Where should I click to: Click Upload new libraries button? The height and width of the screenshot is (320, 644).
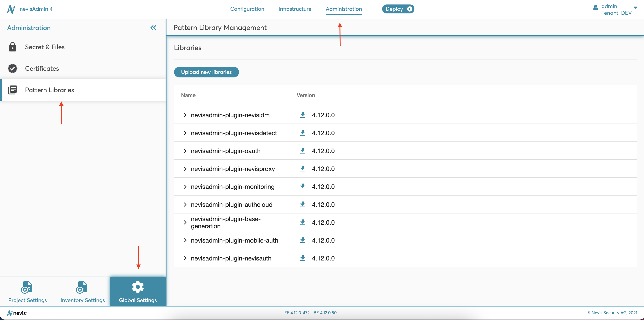pyautogui.click(x=206, y=72)
